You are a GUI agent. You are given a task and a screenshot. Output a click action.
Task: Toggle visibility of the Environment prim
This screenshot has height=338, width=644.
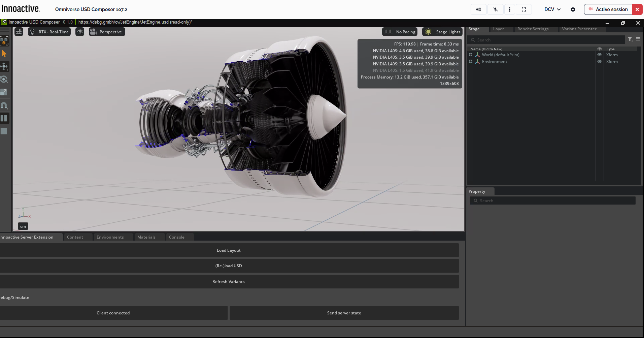click(600, 61)
